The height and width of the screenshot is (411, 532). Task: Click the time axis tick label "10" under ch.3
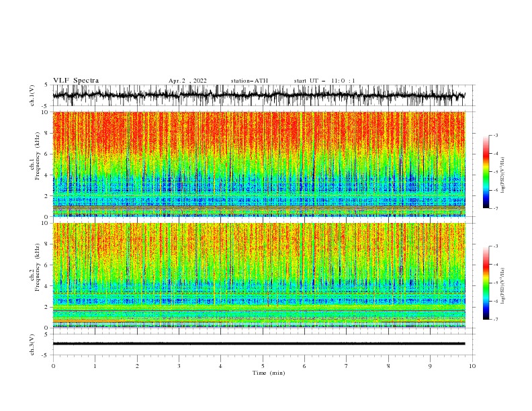472,366
